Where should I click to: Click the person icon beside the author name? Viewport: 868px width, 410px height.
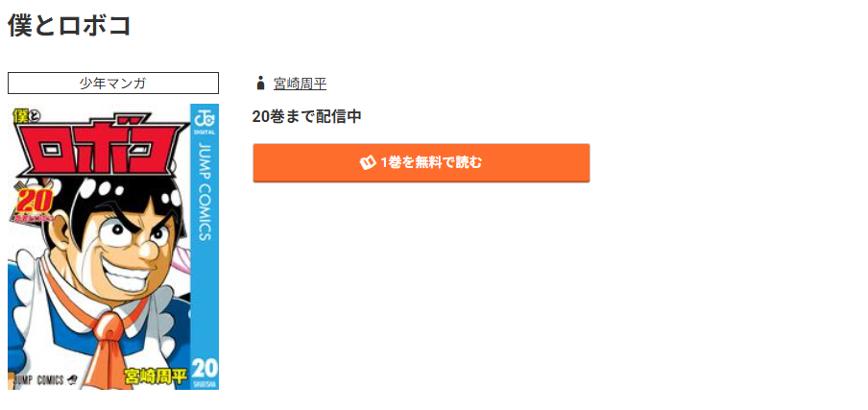(x=260, y=84)
